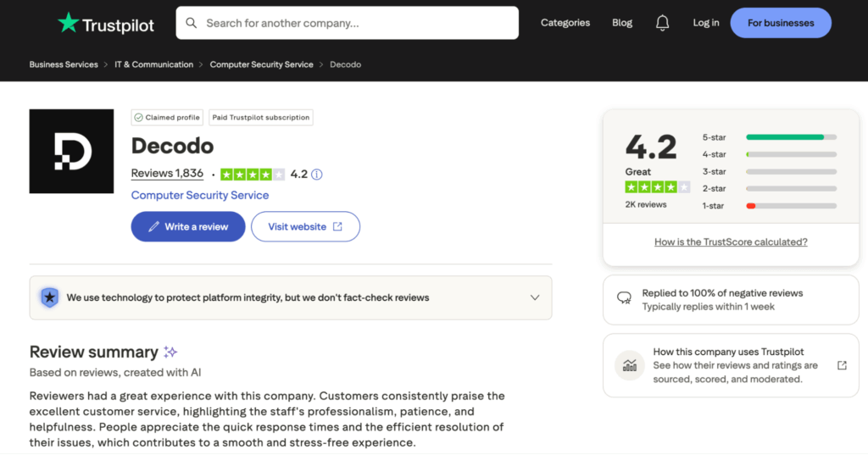Screen dimensions: 868x455
Task: Go to IT & Communication breadcrumb
Action: tap(154, 64)
